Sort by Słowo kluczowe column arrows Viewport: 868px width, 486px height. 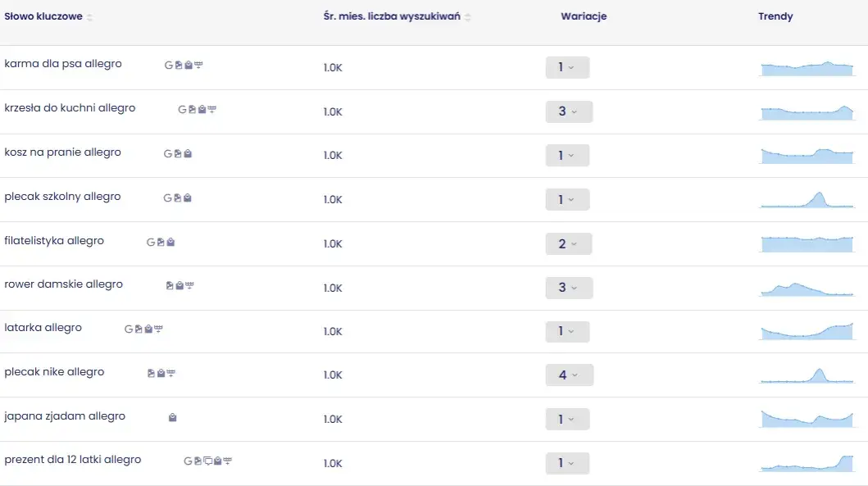click(89, 17)
